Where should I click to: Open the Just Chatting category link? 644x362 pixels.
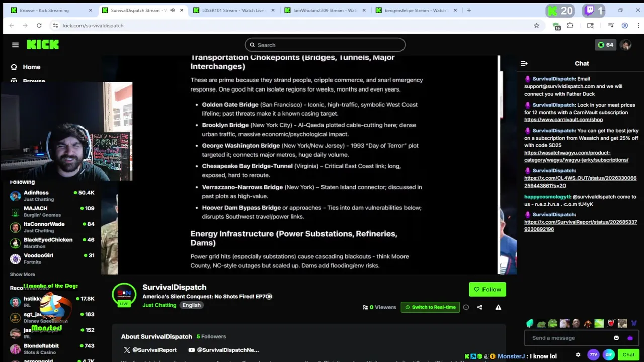(x=159, y=305)
